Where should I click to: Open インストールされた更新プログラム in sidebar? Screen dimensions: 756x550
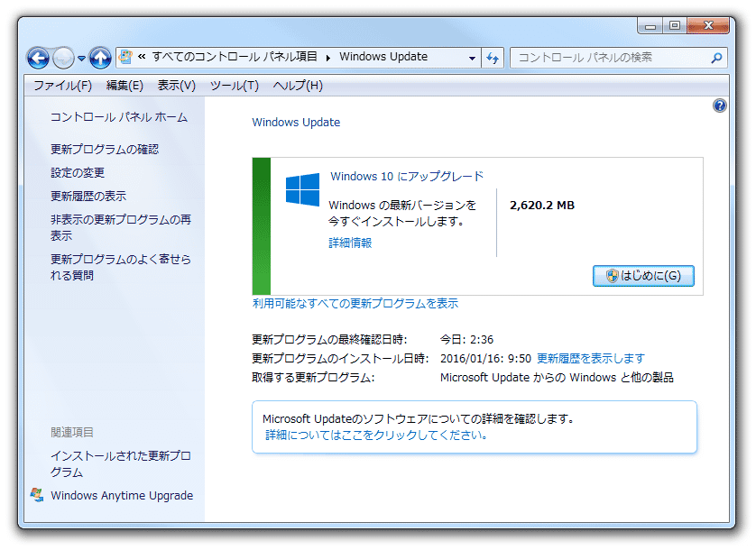[121, 463]
